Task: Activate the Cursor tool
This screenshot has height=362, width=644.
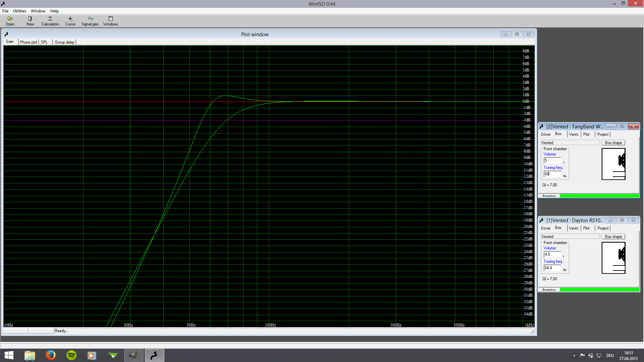Action: [70, 21]
